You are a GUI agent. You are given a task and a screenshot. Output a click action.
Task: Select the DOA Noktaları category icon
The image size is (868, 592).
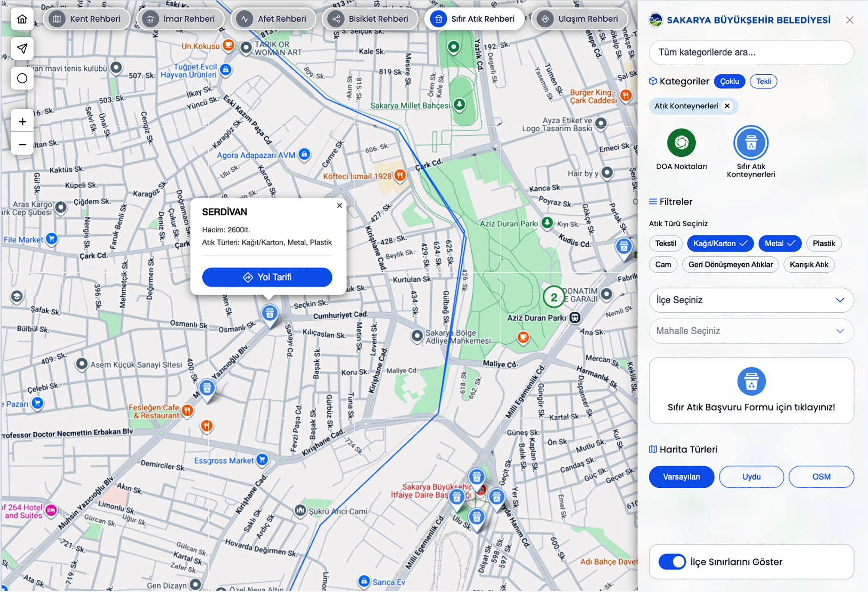[x=681, y=143]
